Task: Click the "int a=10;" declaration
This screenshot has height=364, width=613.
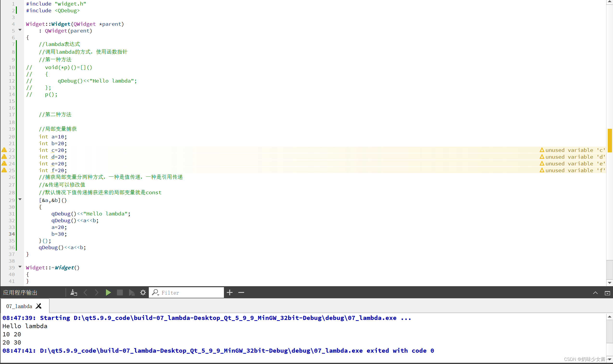Action: [x=53, y=137]
